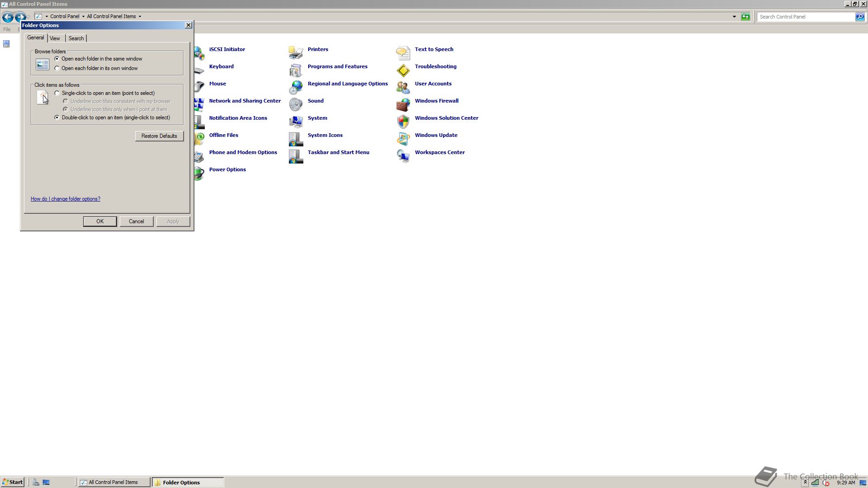This screenshot has height=488, width=868.
Task: Click the Regional and Language Options globe icon
Action: click(x=296, y=87)
